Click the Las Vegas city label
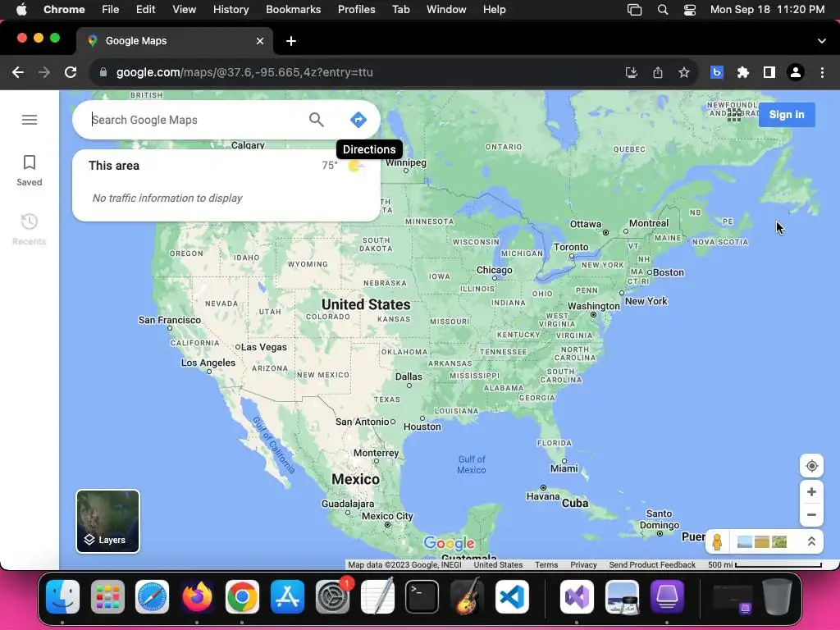840x630 pixels. [263, 347]
